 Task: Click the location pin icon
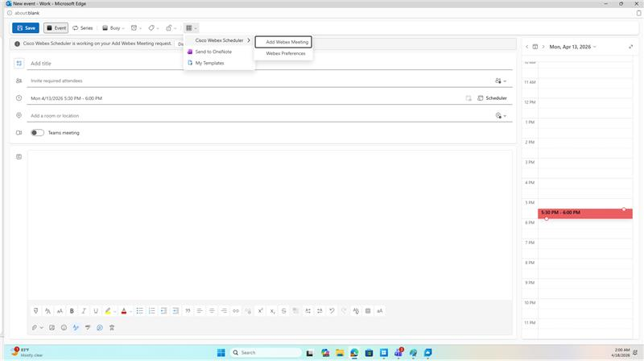[19, 115]
